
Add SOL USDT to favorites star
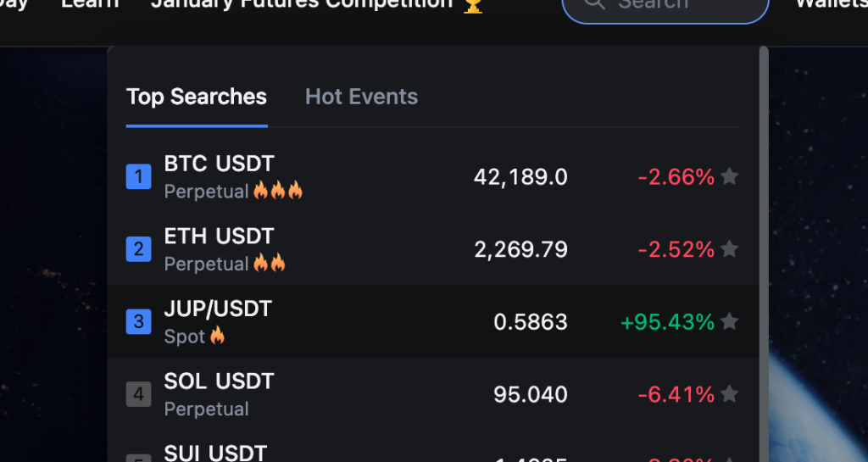[730, 394]
